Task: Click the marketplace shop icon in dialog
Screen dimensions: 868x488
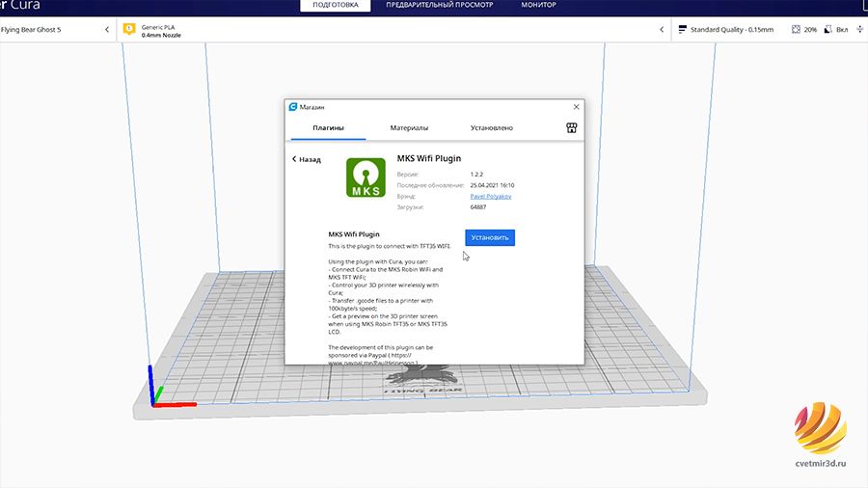Action: (x=571, y=128)
